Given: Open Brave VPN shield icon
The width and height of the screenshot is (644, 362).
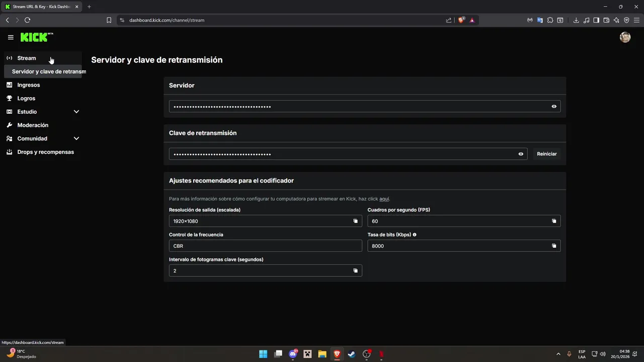Looking at the screenshot, I should click(626, 20).
